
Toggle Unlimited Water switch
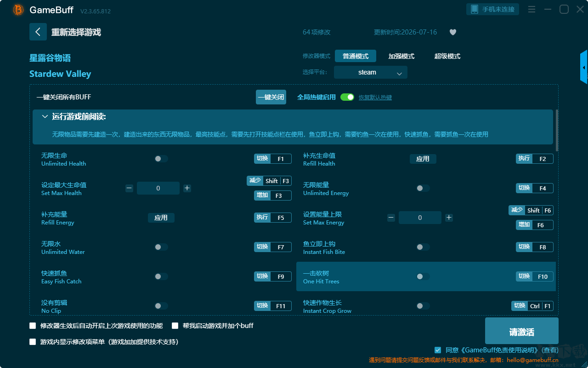coord(161,247)
